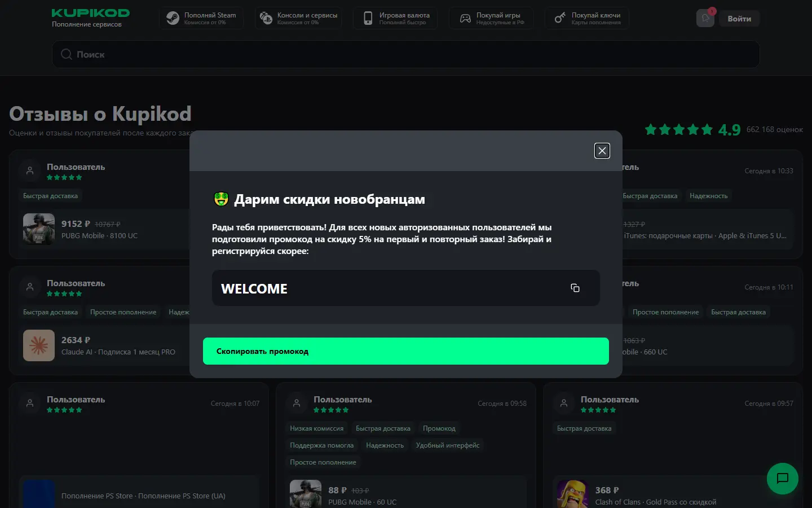The height and width of the screenshot is (508, 812).
Task: Click the Поддержка помогла tag
Action: click(x=321, y=445)
